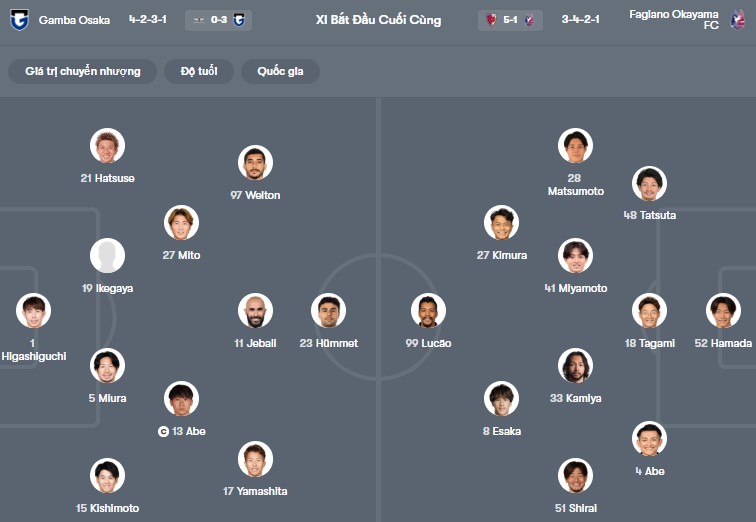Click Ikegaya's placeholder avatar
This screenshot has width=756, height=522.
pos(107,256)
